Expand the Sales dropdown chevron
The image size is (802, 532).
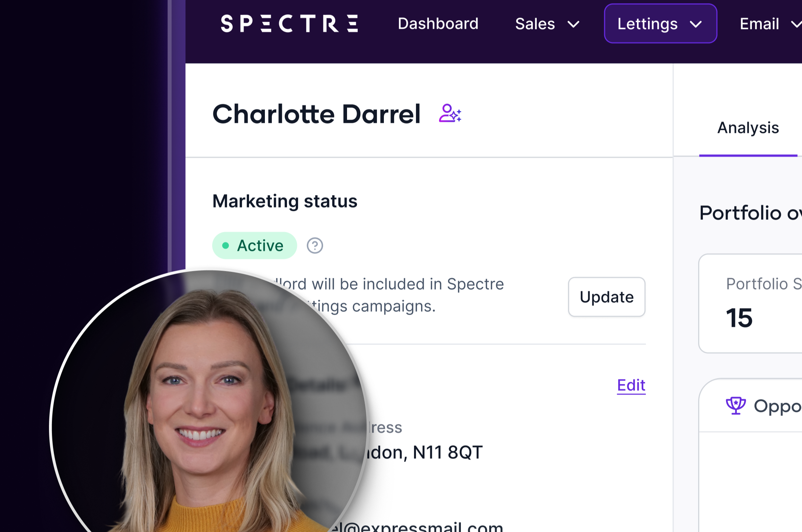tap(573, 24)
